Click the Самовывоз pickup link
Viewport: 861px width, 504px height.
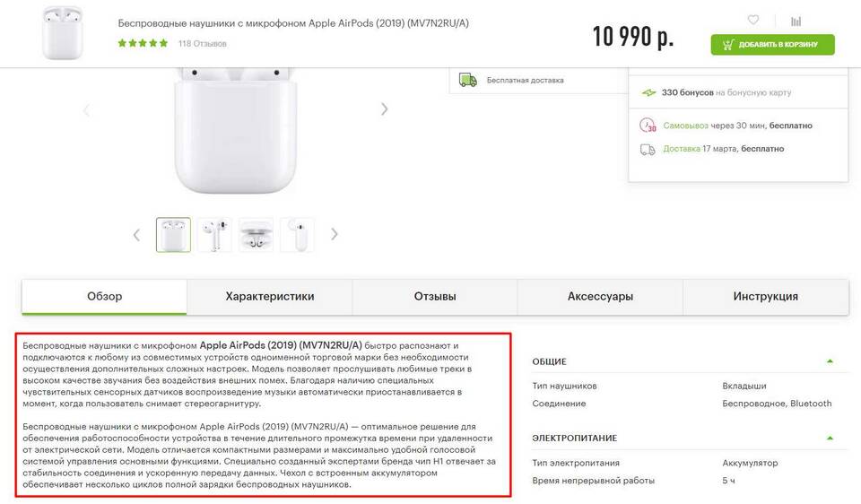(685, 126)
